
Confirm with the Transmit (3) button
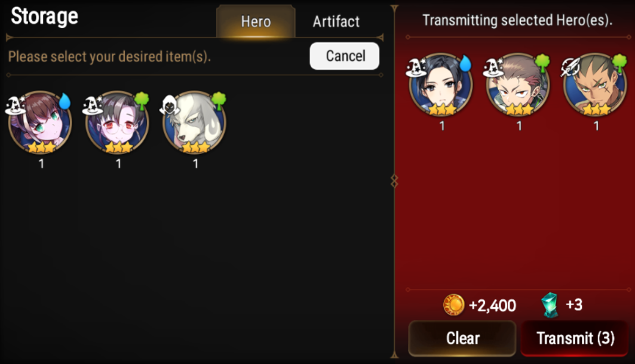pyautogui.click(x=575, y=338)
